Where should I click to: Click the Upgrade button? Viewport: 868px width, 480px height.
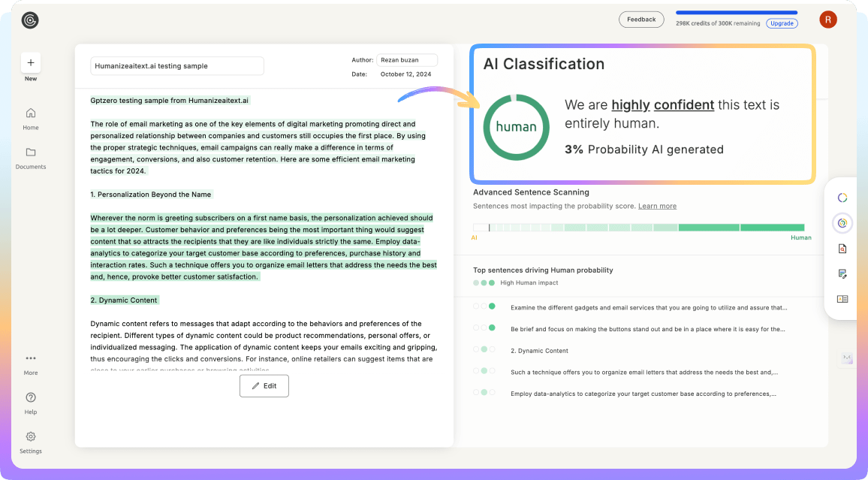point(782,23)
